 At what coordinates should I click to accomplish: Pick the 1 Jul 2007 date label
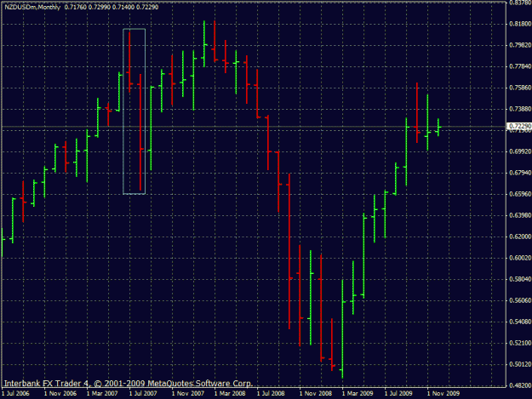[x=143, y=394]
